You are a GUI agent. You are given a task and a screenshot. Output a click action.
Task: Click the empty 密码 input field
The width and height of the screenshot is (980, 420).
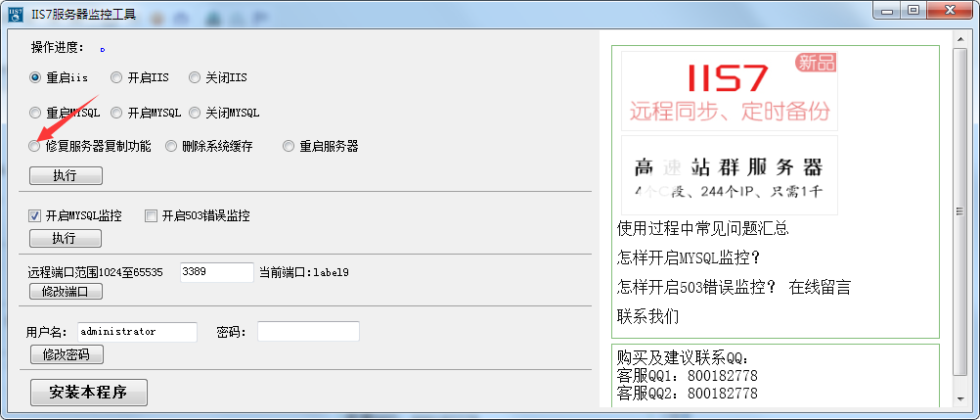coord(308,332)
